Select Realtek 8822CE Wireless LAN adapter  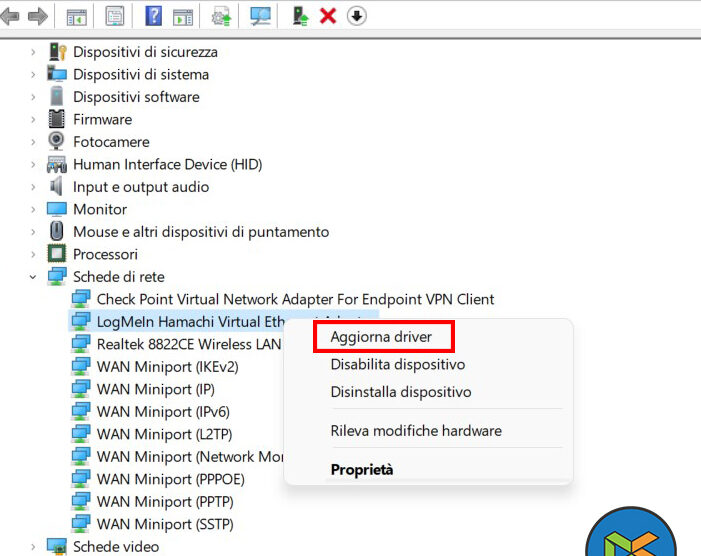pyautogui.click(x=189, y=344)
